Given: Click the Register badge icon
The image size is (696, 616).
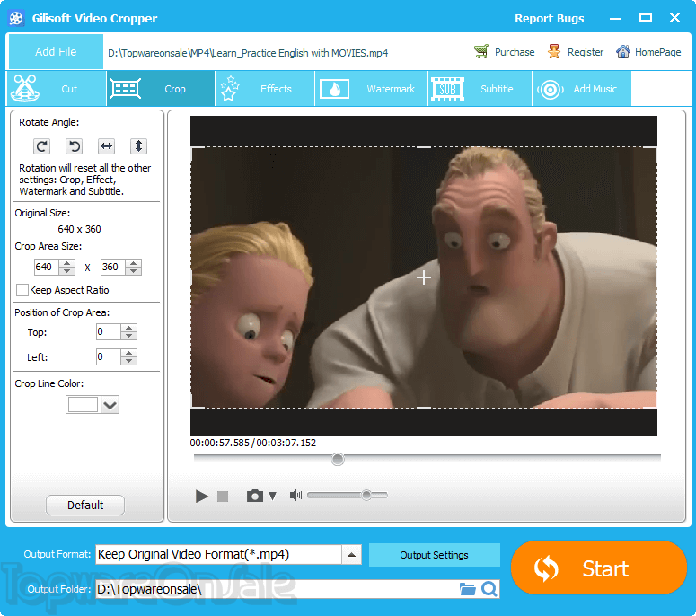Looking at the screenshot, I should pyautogui.click(x=554, y=51).
